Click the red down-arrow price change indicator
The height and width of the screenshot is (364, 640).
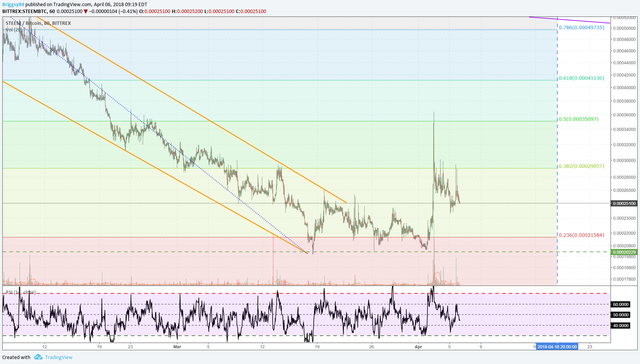click(85, 11)
